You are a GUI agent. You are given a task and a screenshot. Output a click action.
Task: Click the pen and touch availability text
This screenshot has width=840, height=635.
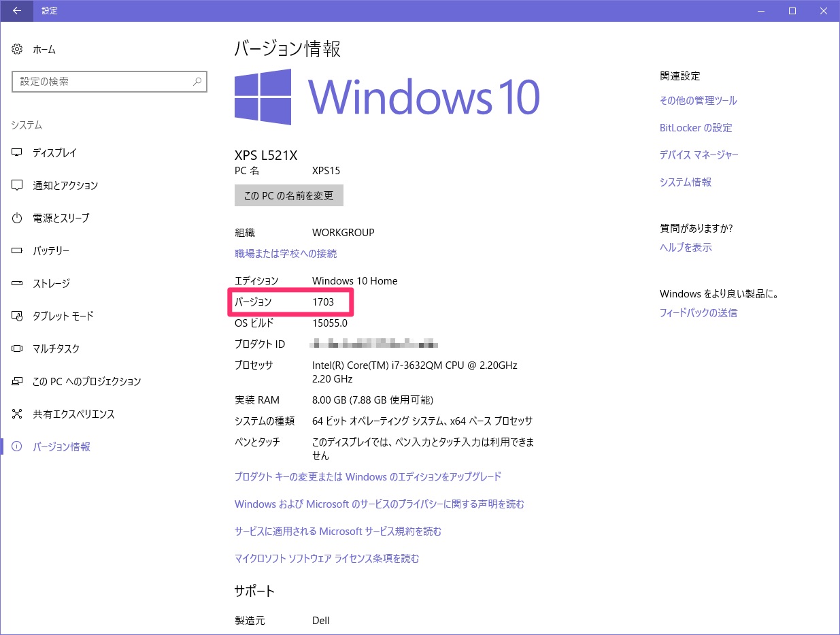[x=423, y=449]
